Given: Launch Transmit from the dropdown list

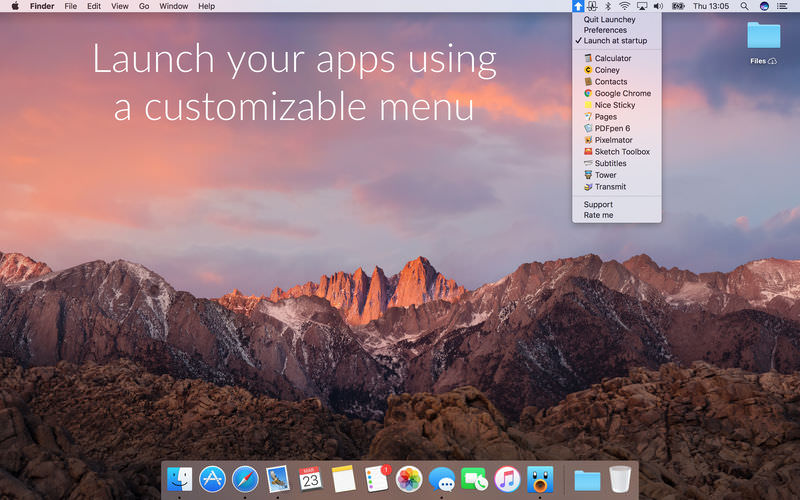Looking at the screenshot, I should pos(610,187).
